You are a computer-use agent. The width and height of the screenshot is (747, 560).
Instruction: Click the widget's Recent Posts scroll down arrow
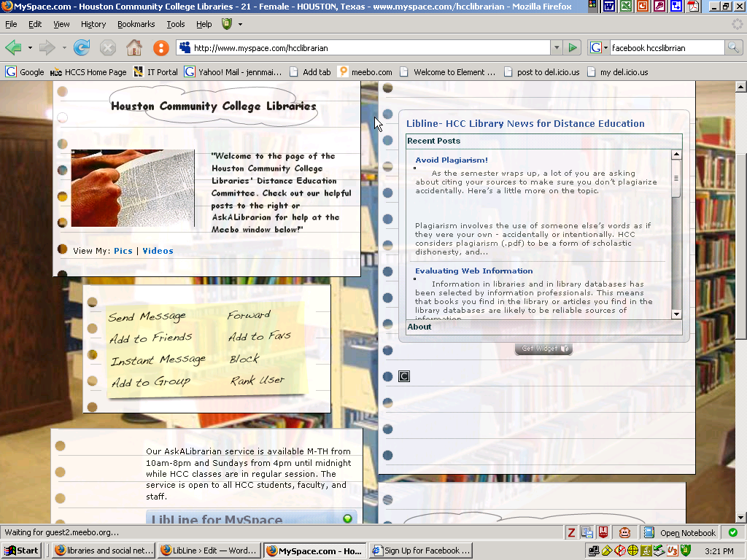click(676, 314)
